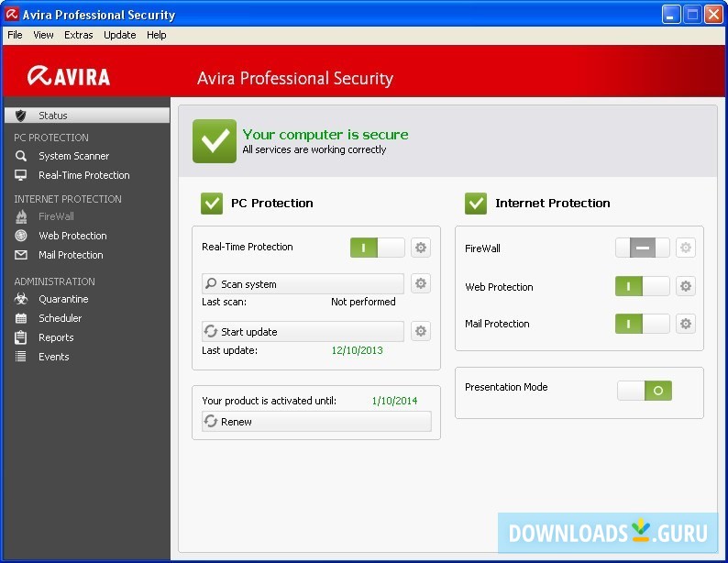The height and width of the screenshot is (563, 728).
Task: Open the Status shield icon in sidebar
Action: (x=20, y=116)
